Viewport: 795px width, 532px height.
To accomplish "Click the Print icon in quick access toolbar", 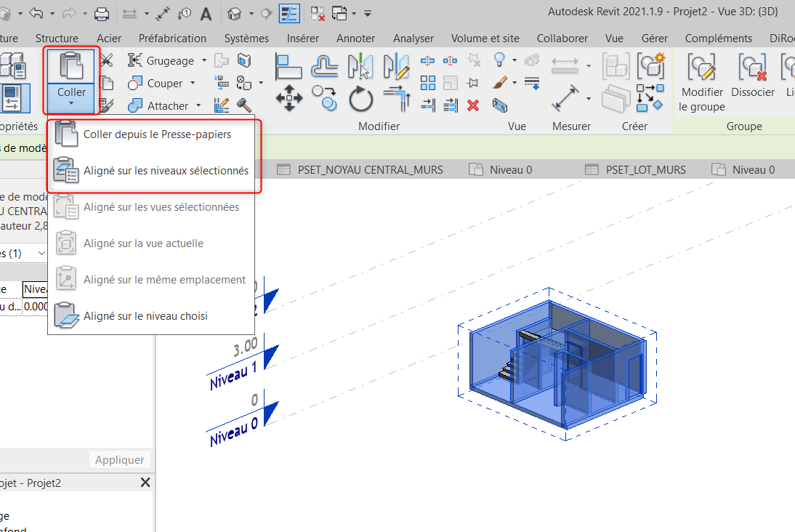I will coord(102,13).
